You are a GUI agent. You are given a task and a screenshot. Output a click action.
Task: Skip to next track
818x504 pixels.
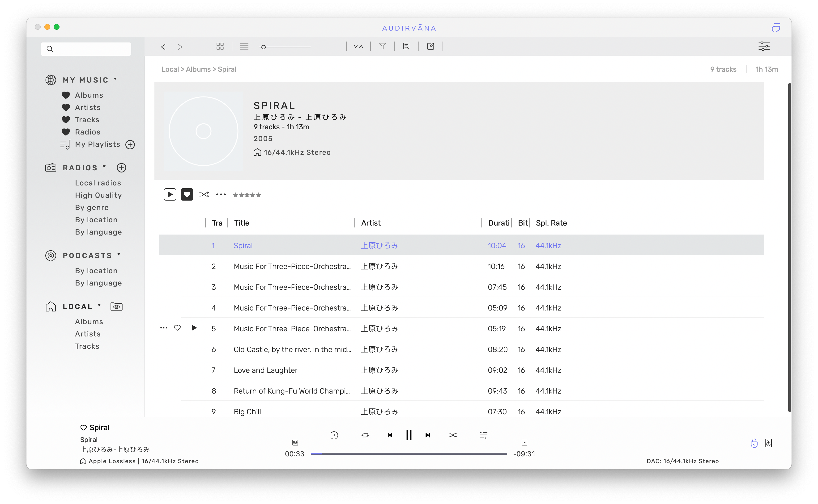click(x=428, y=435)
